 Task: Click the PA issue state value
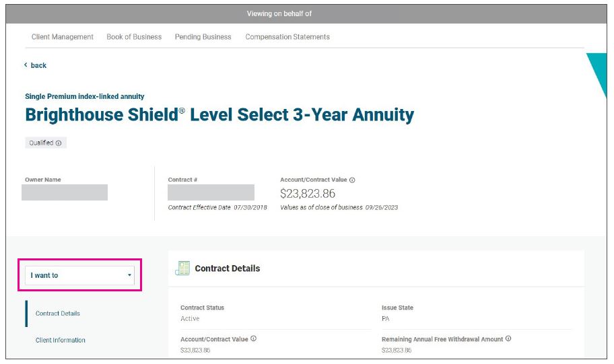386,319
